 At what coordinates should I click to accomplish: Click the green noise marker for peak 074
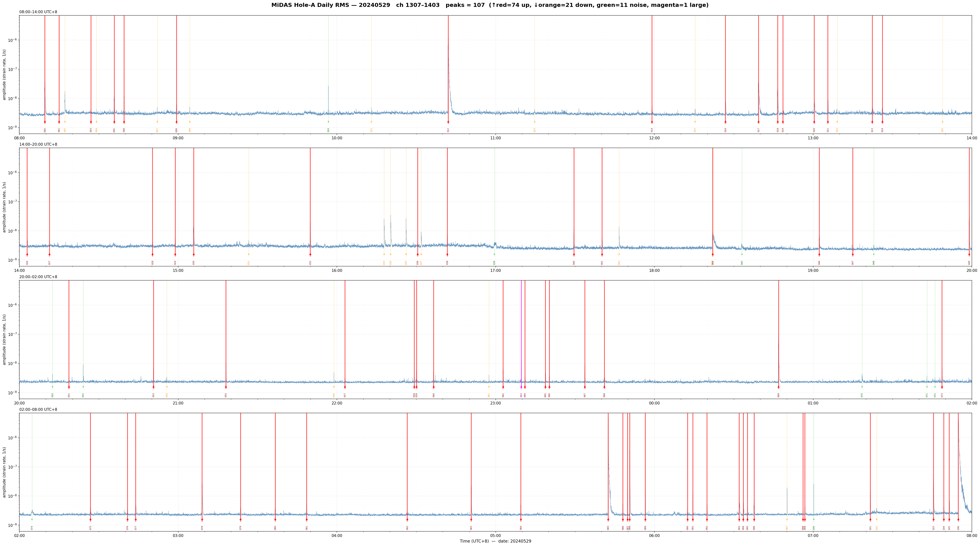32,519
